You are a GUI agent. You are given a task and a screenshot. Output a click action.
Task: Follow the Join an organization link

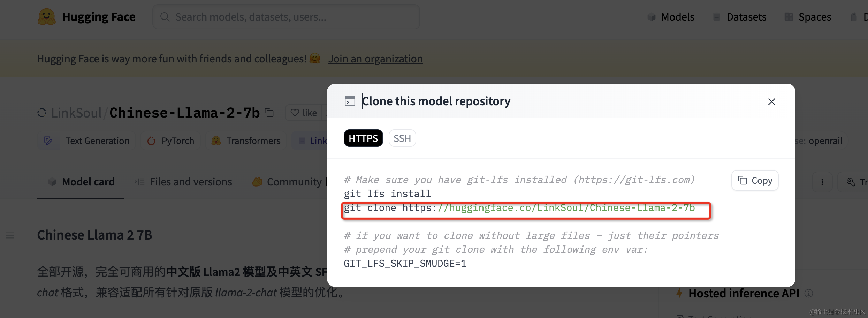pos(375,59)
